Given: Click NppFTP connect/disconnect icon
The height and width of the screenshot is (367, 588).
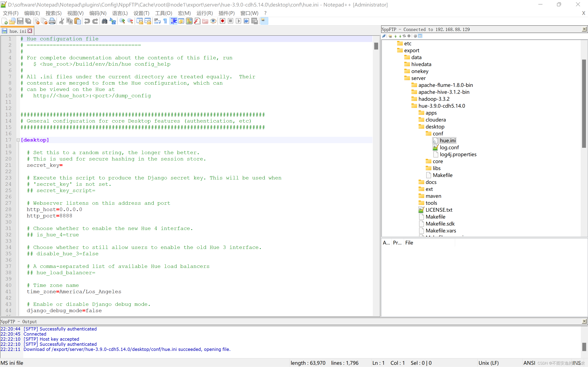Looking at the screenshot, I should [384, 36].
